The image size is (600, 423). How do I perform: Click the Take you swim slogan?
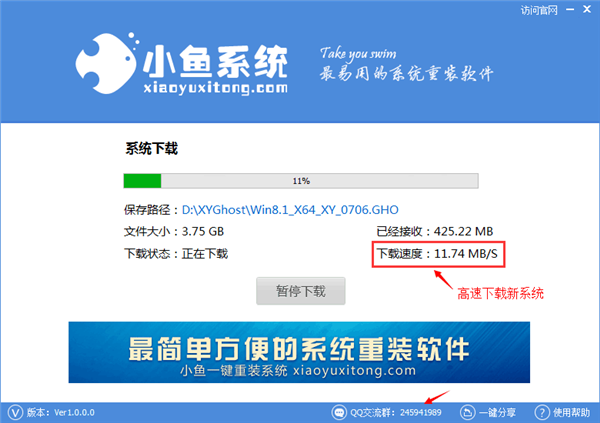click(x=358, y=54)
